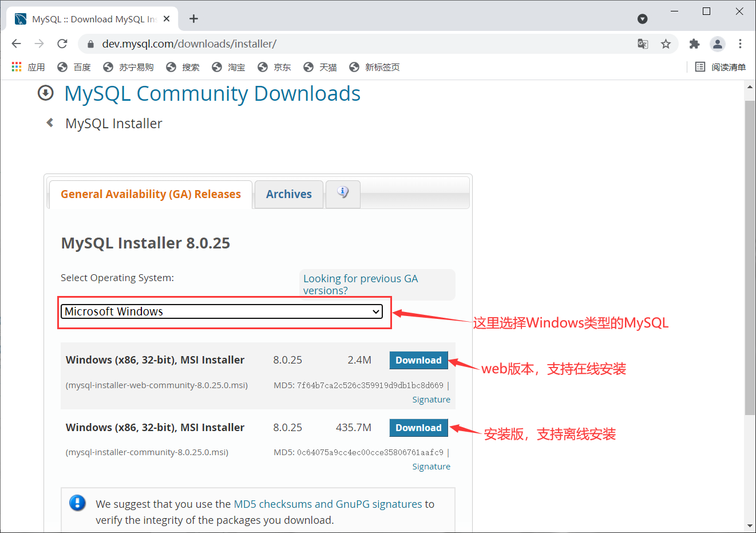Screen dimensions: 756x533
Task: Switch to the Archives tab
Action: click(289, 195)
